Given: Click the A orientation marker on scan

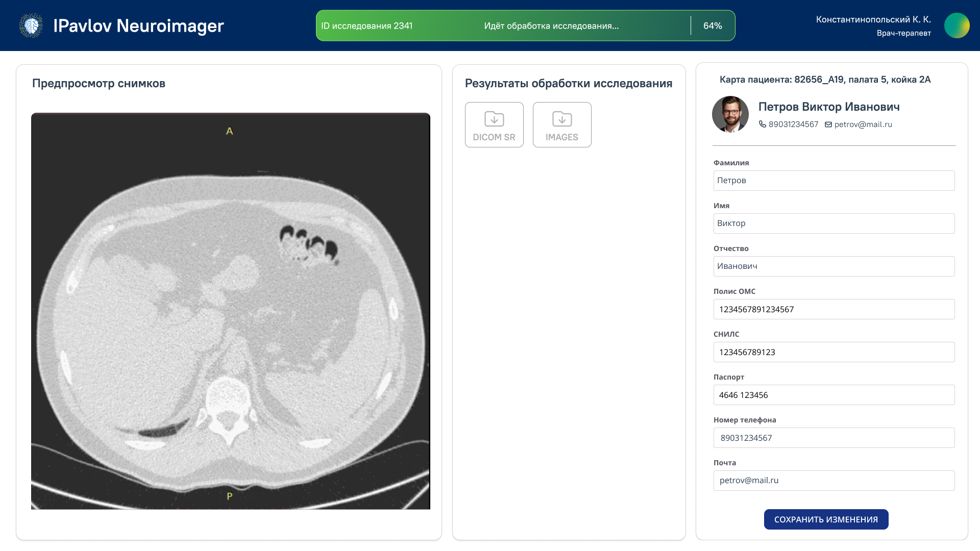Looking at the screenshot, I should click(230, 131).
